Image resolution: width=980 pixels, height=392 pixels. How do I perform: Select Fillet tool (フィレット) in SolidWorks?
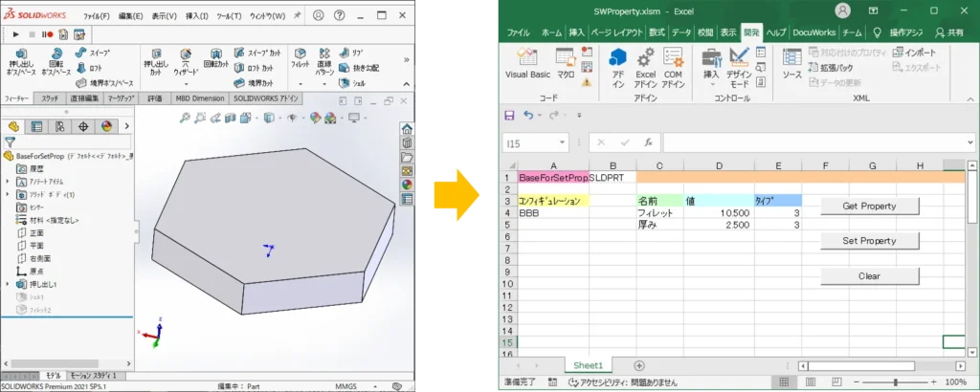(x=300, y=58)
